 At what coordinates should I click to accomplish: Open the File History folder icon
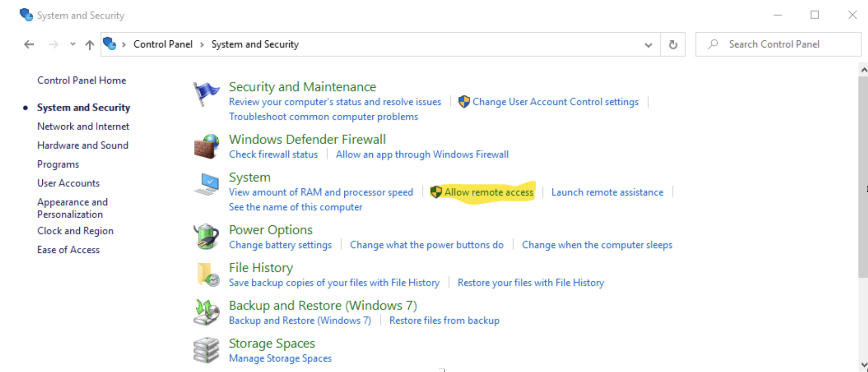coord(208,275)
